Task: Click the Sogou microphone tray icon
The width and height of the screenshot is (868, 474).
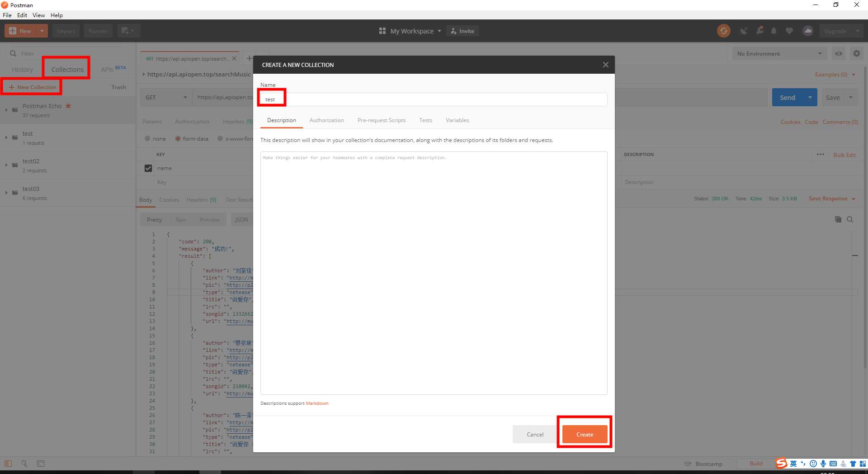Action: tap(823, 463)
